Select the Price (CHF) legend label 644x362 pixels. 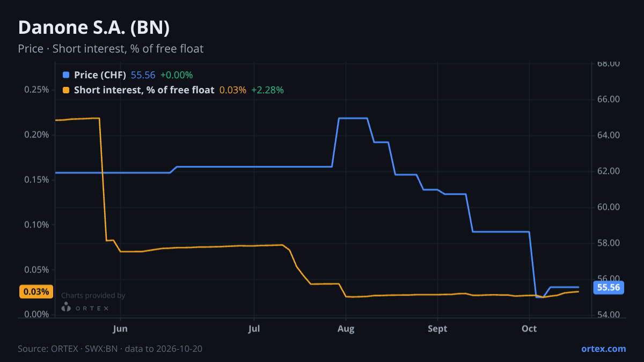(x=100, y=75)
